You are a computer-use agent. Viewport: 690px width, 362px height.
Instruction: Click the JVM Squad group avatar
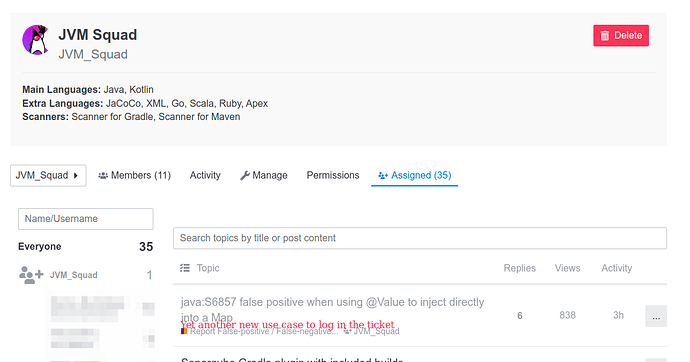[x=35, y=40]
